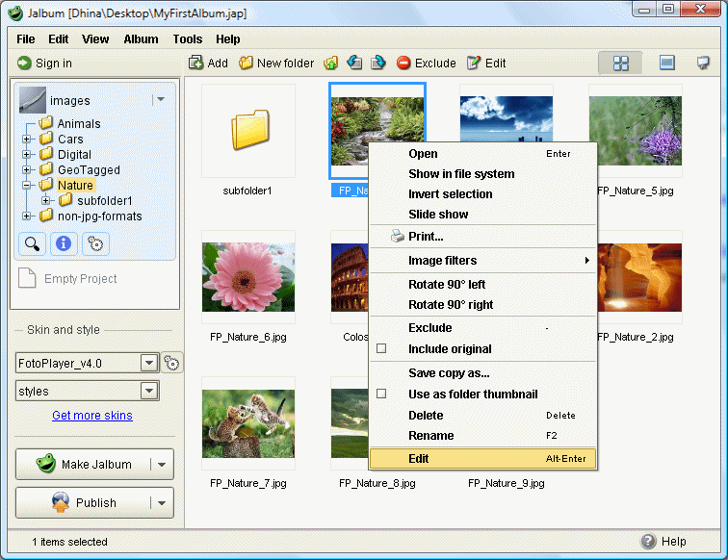The width and height of the screenshot is (728, 560).
Task: Choose Delete in context menu
Action: (x=482, y=416)
